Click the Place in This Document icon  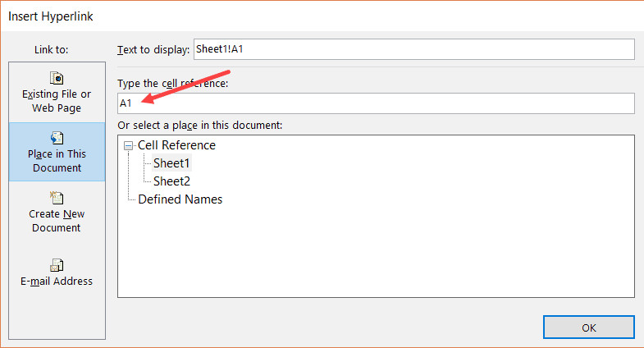point(57,138)
